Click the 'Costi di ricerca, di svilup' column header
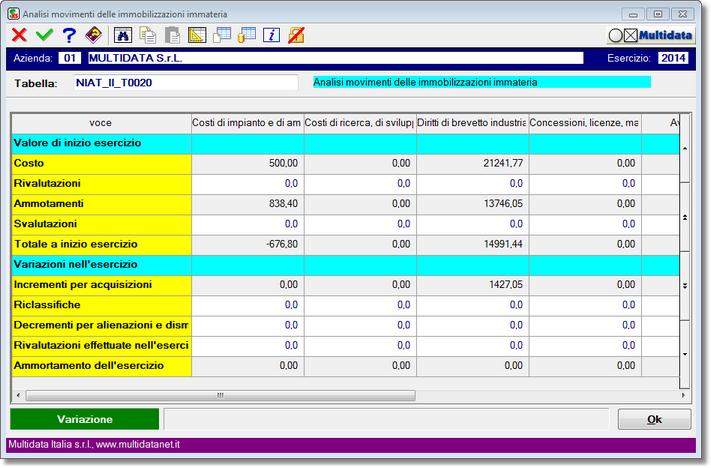This screenshot has width=711, height=468. tap(360, 123)
